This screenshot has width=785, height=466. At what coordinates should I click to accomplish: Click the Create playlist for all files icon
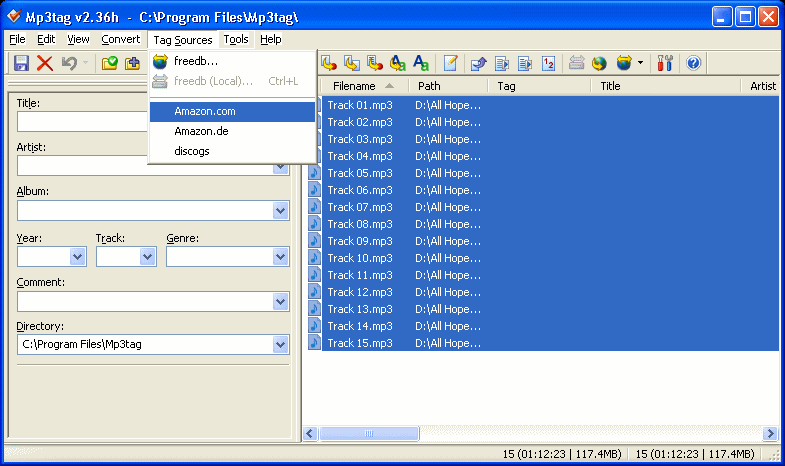502,63
